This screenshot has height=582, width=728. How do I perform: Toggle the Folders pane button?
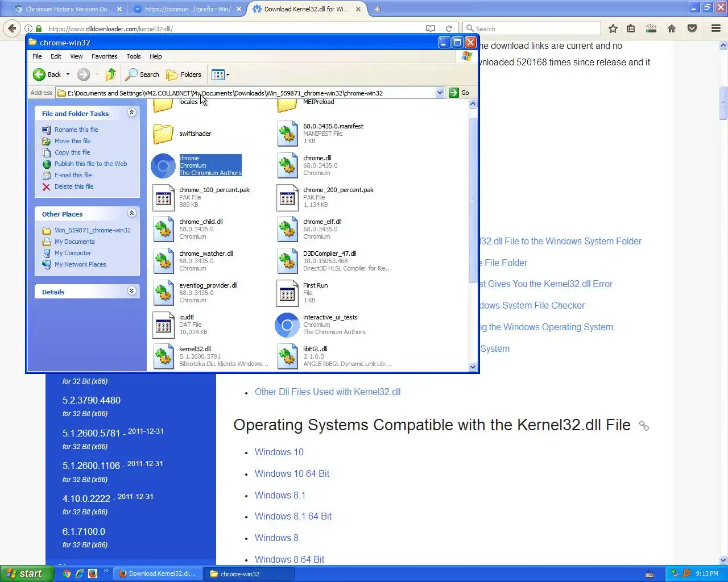point(184,74)
